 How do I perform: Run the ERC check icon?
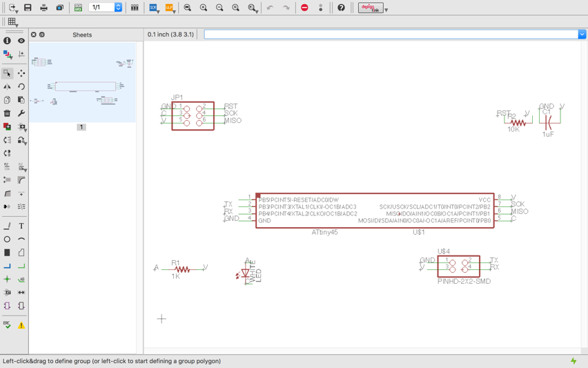tap(7, 325)
